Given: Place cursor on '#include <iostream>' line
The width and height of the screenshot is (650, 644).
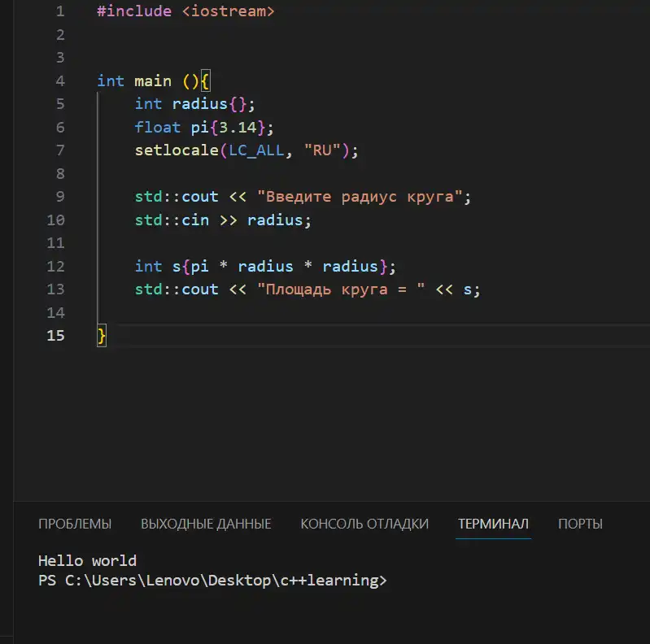Looking at the screenshot, I should tap(185, 11).
